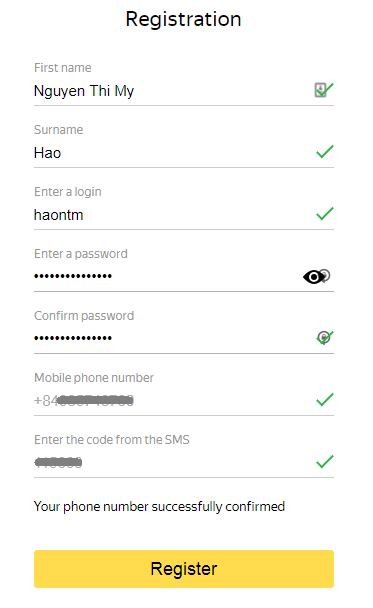This screenshot has height=608, width=373.
Task: Click the autofill icon in First name field
Action: point(320,90)
